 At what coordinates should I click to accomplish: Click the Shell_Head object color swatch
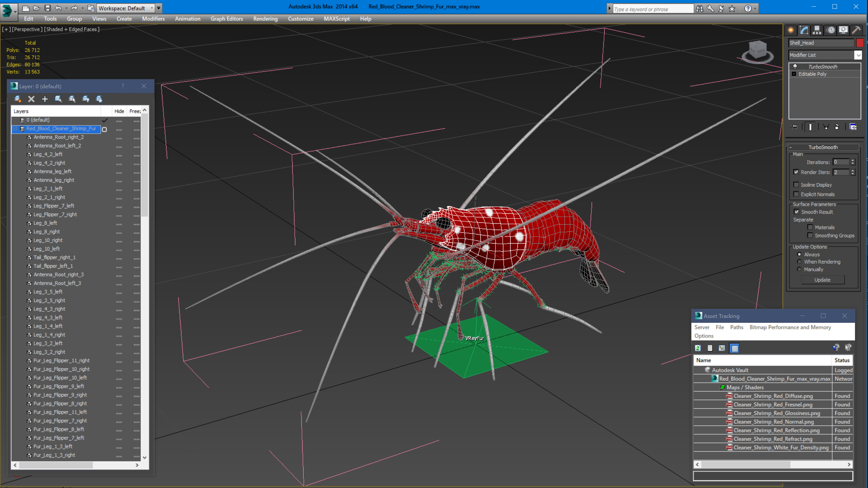[x=860, y=43]
